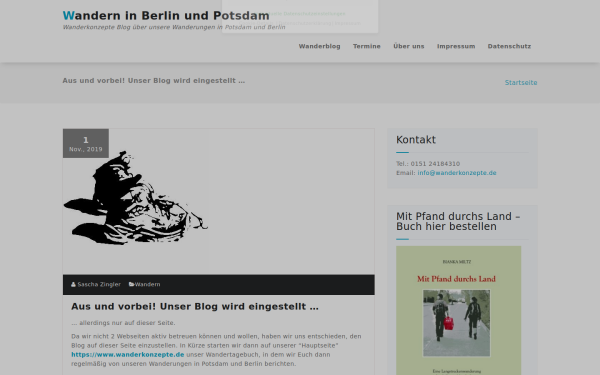Click the Kontakt widget heading
The image size is (600, 375).
coord(416,140)
